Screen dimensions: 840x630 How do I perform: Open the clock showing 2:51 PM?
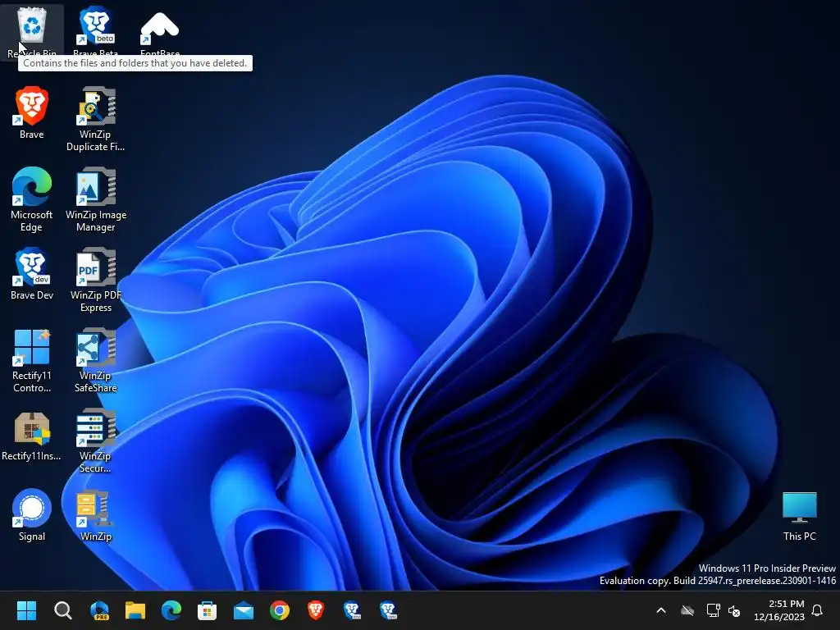(x=778, y=610)
